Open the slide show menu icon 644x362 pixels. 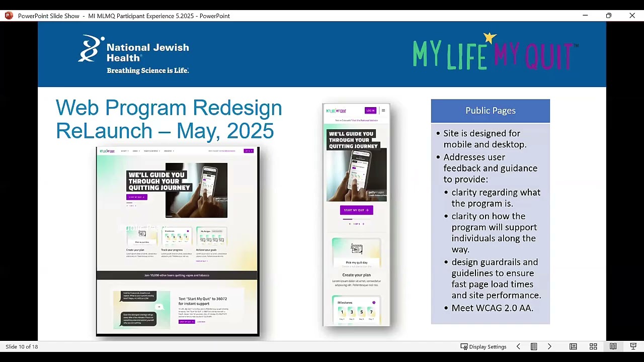point(534,346)
